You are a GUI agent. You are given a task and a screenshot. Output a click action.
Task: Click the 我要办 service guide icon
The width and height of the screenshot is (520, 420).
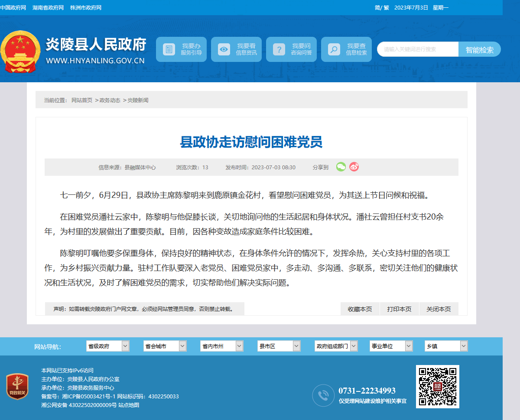pyautogui.click(x=169, y=49)
